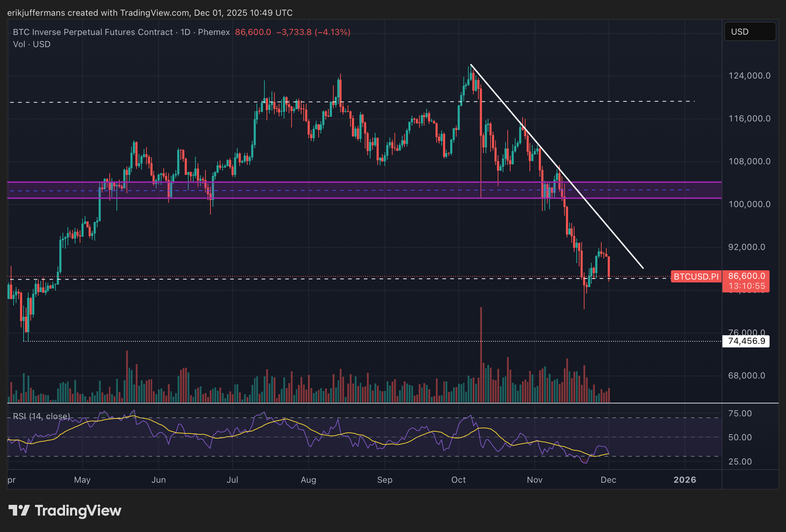
Task: Click the Oct label on time axis
Action: 458,480
